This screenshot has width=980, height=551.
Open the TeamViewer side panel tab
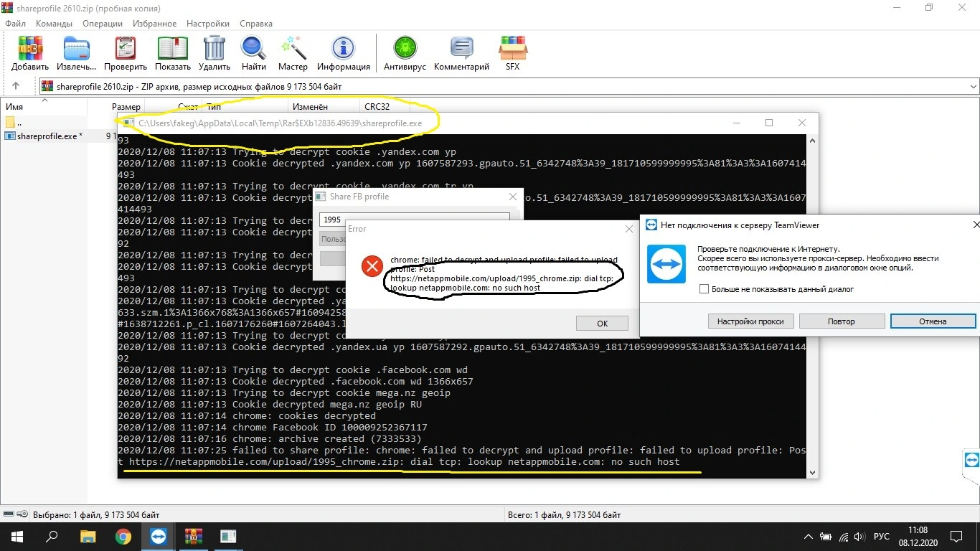[971, 459]
